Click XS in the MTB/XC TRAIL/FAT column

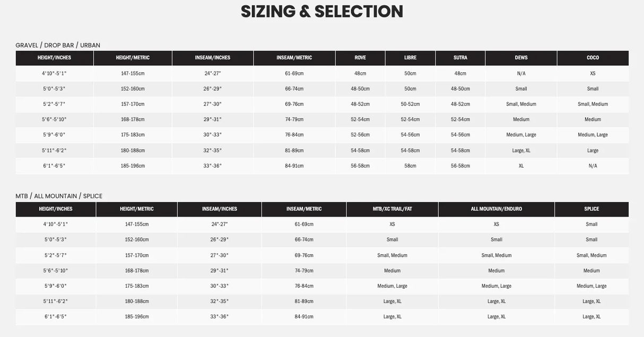(x=392, y=224)
